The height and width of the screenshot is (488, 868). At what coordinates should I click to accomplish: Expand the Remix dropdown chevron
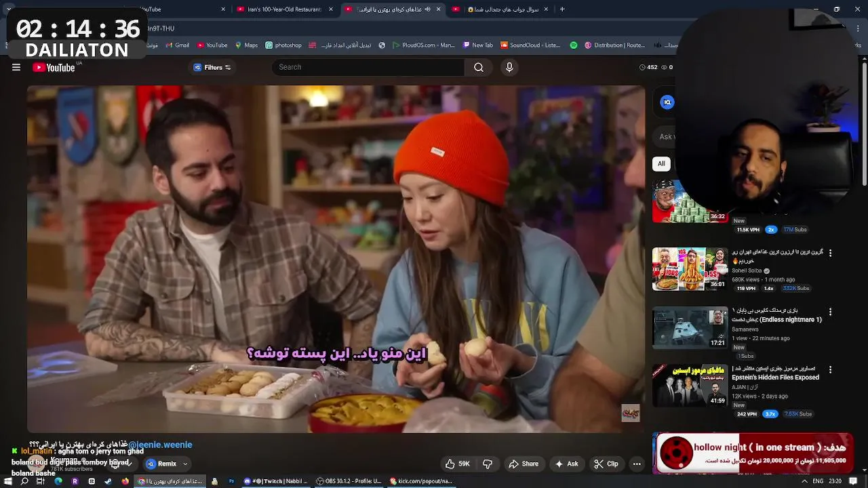(x=185, y=464)
